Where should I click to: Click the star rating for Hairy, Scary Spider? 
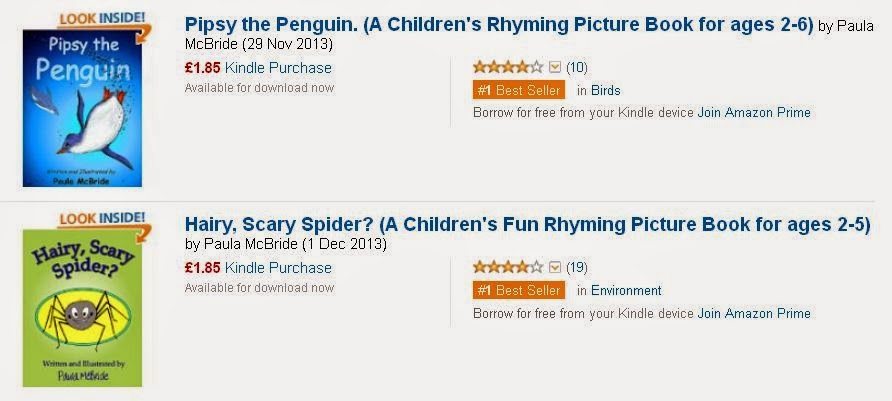coord(508,267)
